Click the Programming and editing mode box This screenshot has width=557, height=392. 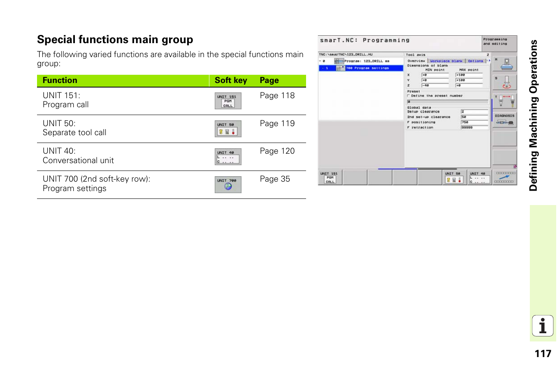pos(499,43)
